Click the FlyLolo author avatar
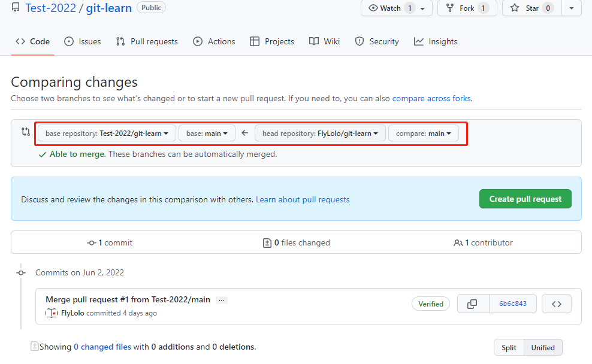 tap(52, 313)
